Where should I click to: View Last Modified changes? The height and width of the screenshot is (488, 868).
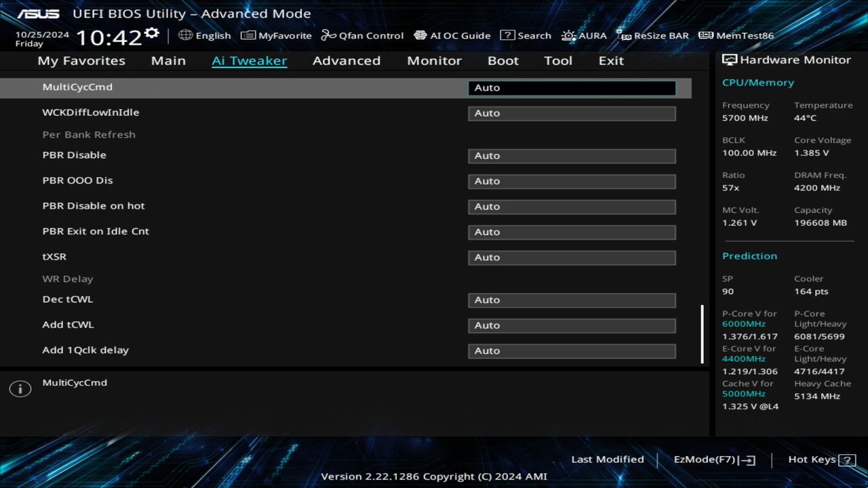point(607,459)
